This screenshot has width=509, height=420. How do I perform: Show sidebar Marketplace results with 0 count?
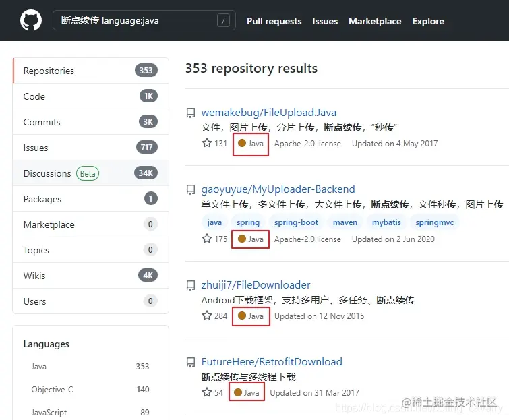pos(91,224)
